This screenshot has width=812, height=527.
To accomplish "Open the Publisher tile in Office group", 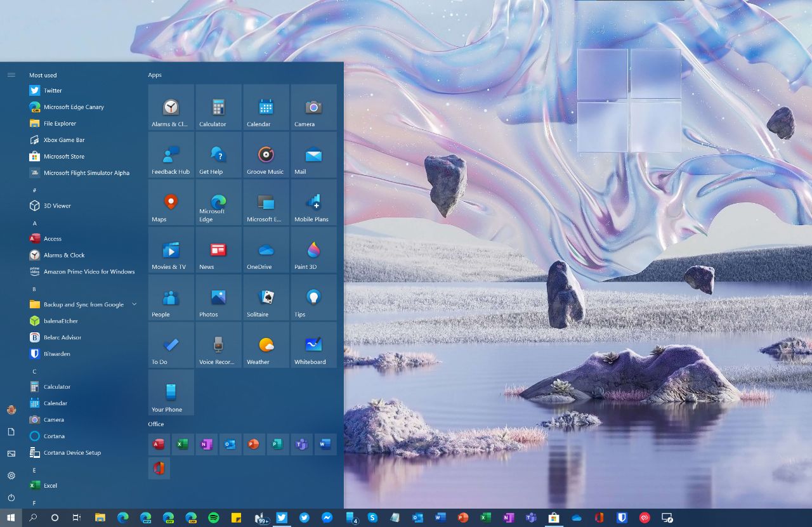I will pyautogui.click(x=278, y=445).
